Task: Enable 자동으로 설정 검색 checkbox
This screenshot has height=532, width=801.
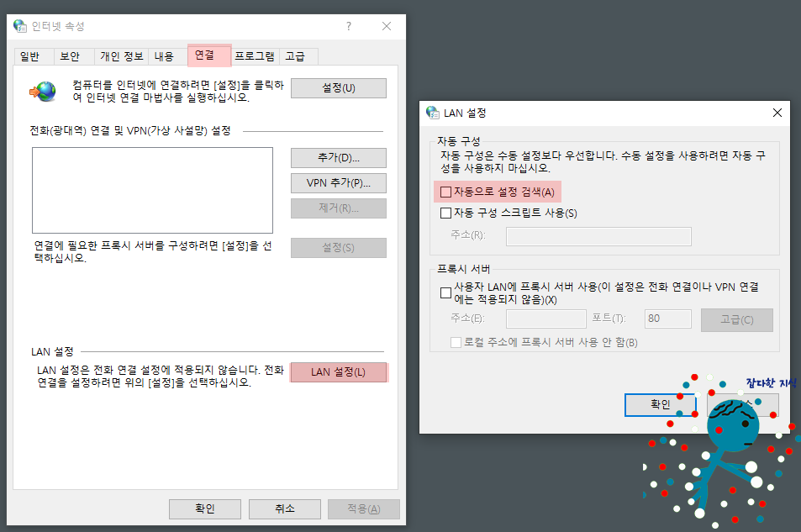Action: (x=445, y=192)
